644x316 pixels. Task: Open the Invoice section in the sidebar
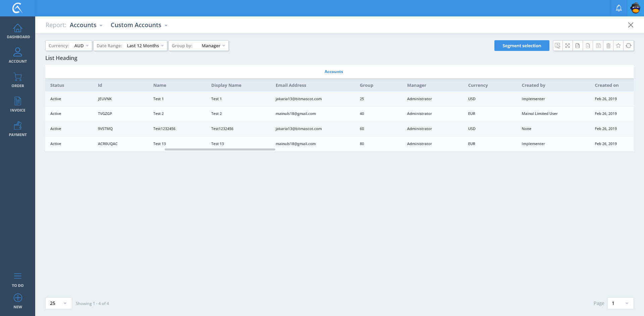18,105
